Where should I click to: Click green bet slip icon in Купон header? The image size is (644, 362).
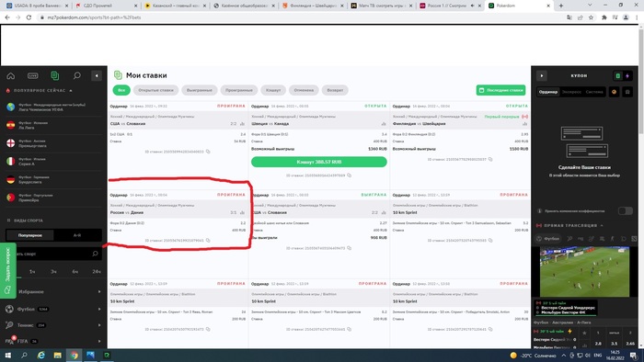coord(617,76)
